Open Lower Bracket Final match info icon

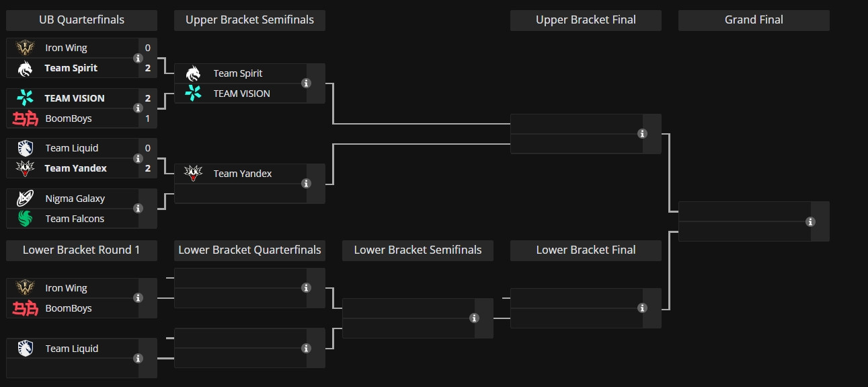point(643,308)
